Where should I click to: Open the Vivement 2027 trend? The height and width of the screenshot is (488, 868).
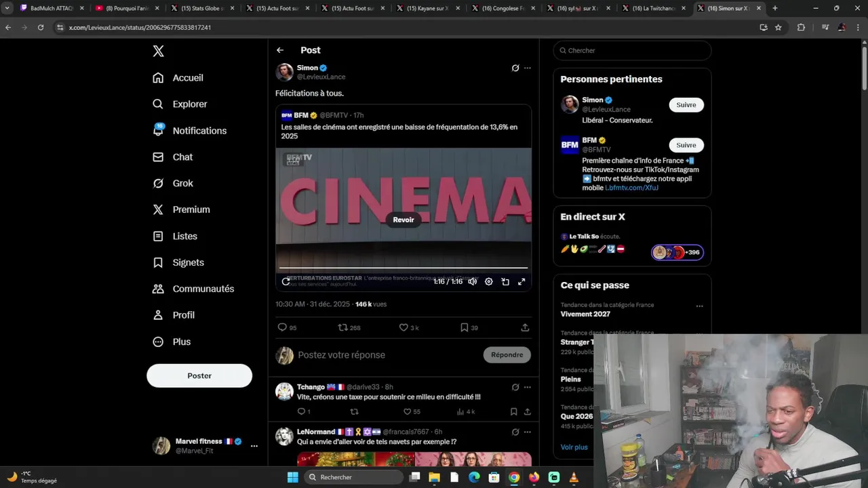pyautogui.click(x=585, y=314)
